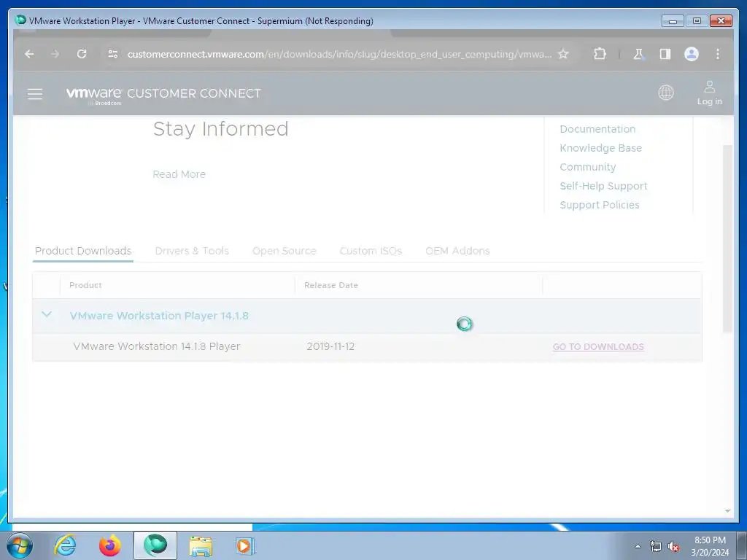Click the Show desktop strip
The image size is (747, 560).
pos(741,545)
